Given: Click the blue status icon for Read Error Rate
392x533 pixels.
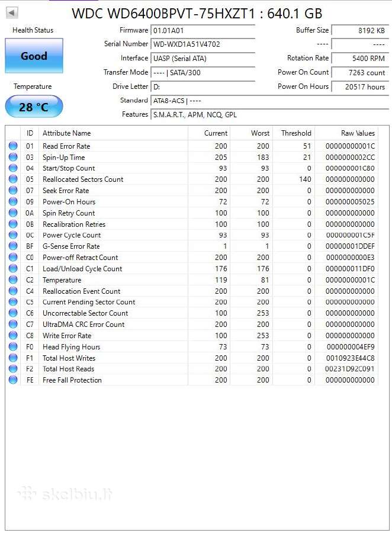Looking at the screenshot, I should pos(13,146).
